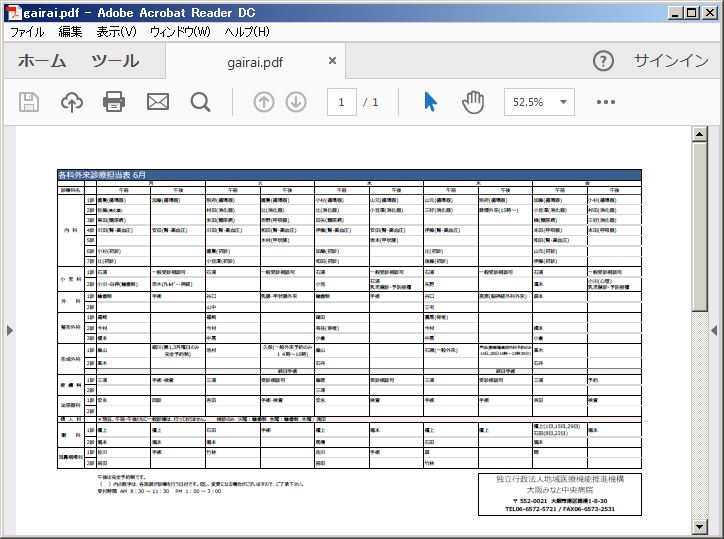Print the document icon
The height and width of the screenshot is (539, 724).
point(114,102)
